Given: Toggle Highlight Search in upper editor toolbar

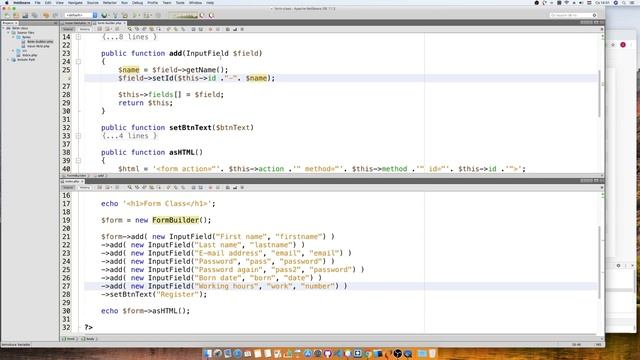Looking at the screenshot, I should (x=151, y=29).
